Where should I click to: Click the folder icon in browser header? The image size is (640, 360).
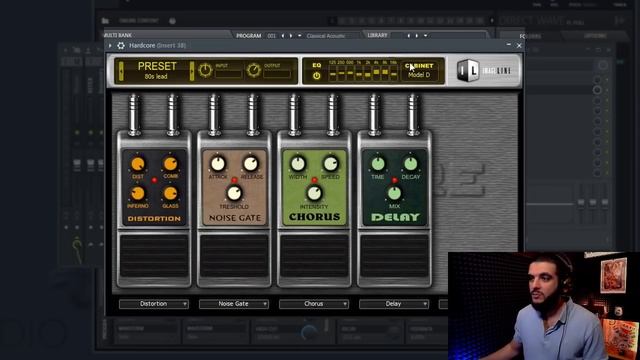[105, 20]
